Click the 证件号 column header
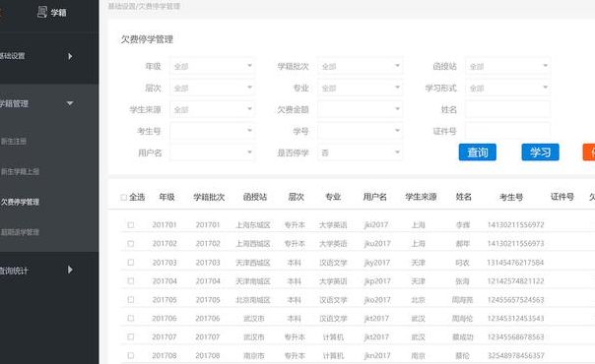The image size is (595, 364). click(562, 197)
